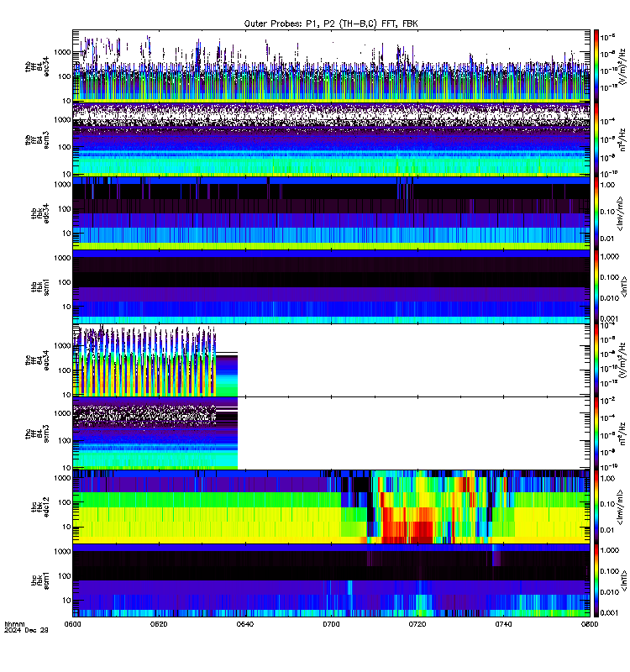Image resolution: width=630 pixels, height=672 pixels.
Task: Click the <|nT|> unit label of thb scm1
Action: [624, 286]
